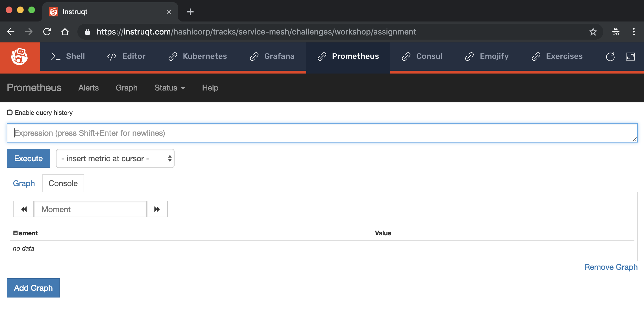Click the Remove Graph link
Image resolution: width=644 pixels, height=319 pixels.
[611, 267]
